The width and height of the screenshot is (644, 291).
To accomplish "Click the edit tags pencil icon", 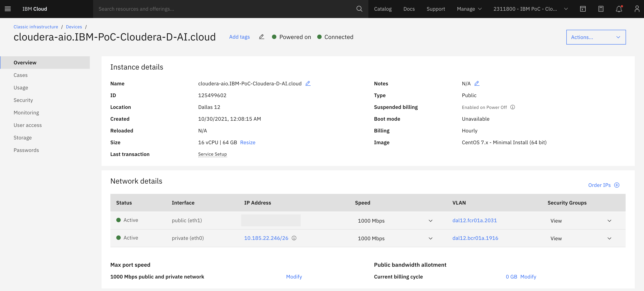I will (x=261, y=37).
